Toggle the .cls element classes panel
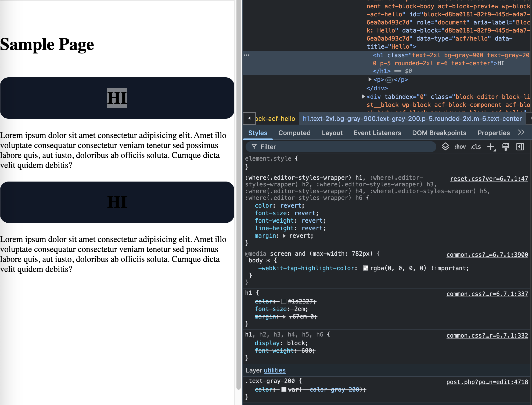532x405 pixels. [x=476, y=147]
